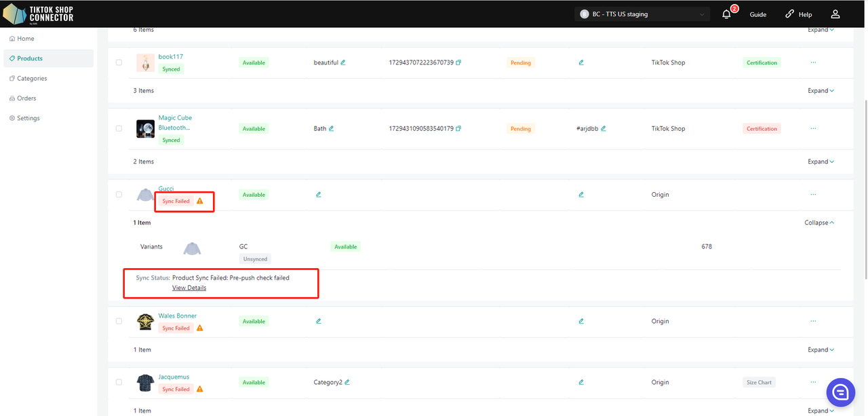Click the Gucci row pencil after 'Available'
This screenshot has width=868, height=416.
coord(318,195)
